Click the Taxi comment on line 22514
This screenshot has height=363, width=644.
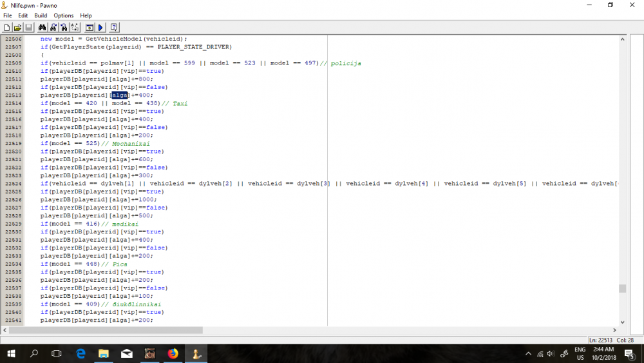(180, 103)
